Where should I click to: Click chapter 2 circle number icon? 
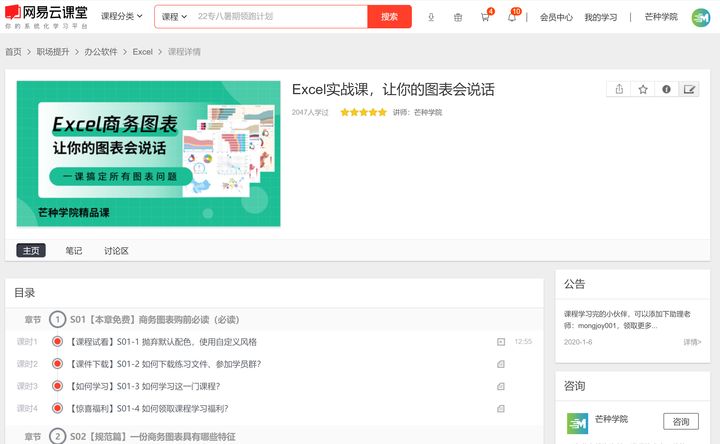pos(57,436)
